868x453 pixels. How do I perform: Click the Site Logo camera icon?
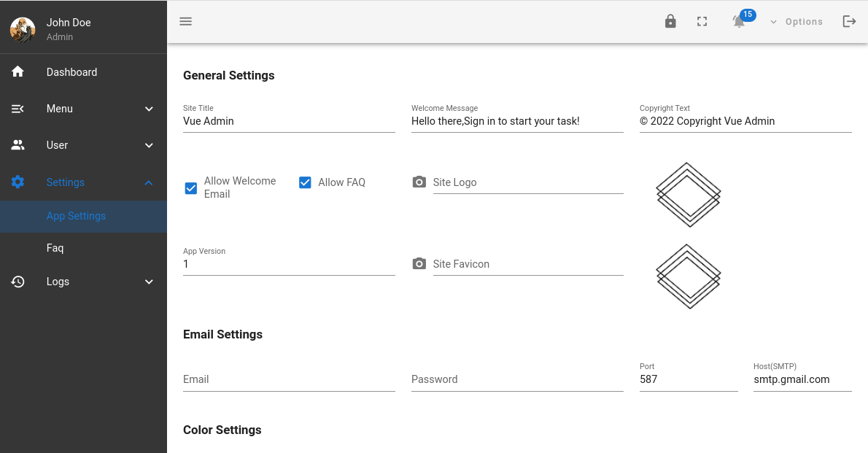tap(419, 182)
